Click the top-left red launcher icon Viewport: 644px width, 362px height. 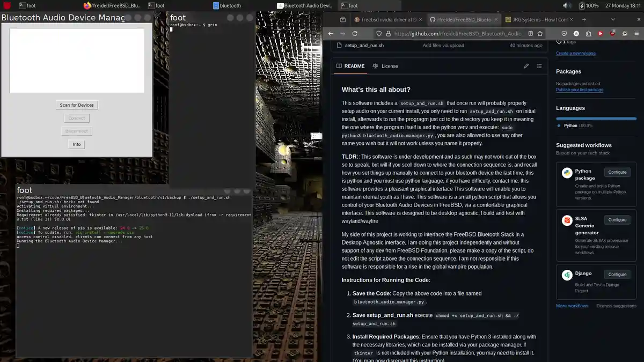click(x=6, y=5)
